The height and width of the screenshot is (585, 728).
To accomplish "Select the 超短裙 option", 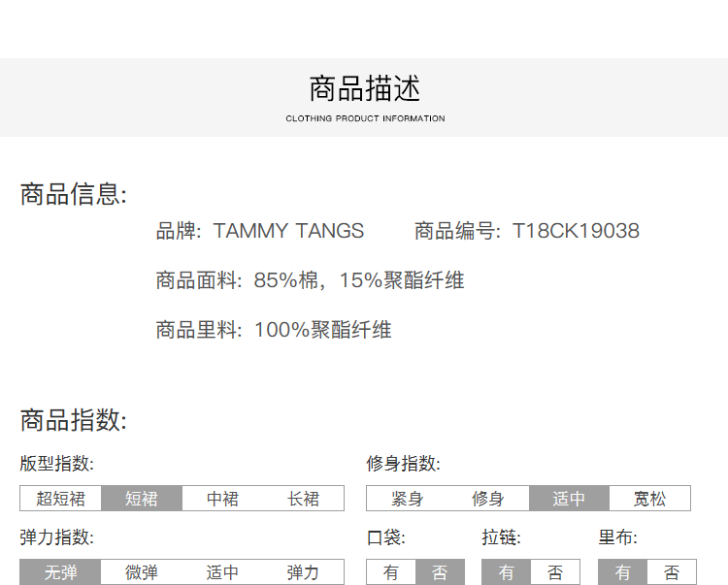I will point(61,499).
